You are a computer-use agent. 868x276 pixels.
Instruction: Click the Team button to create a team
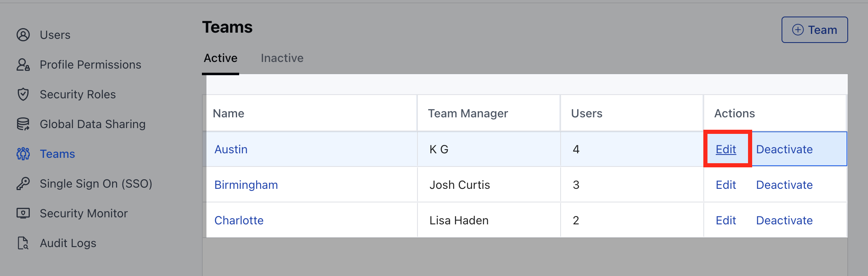814,29
